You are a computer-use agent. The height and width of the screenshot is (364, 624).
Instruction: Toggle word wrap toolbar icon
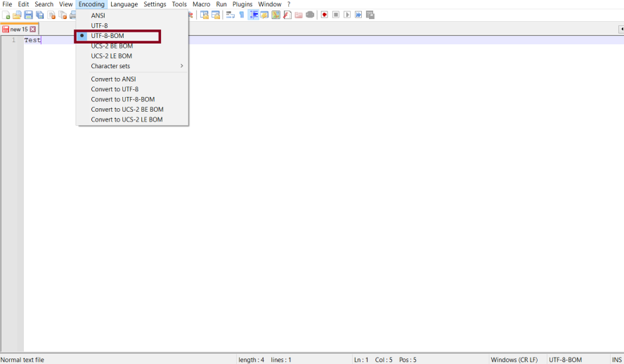click(230, 15)
